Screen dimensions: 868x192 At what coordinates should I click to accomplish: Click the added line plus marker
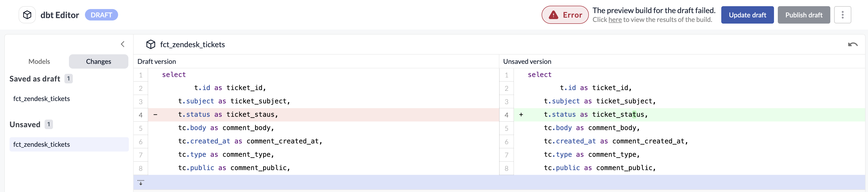(x=521, y=115)
